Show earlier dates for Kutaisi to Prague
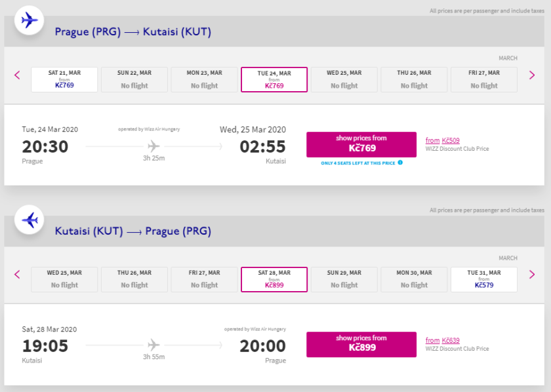Image resolution: width=551 pixels, height=392 pixels. tap(18, 275)
